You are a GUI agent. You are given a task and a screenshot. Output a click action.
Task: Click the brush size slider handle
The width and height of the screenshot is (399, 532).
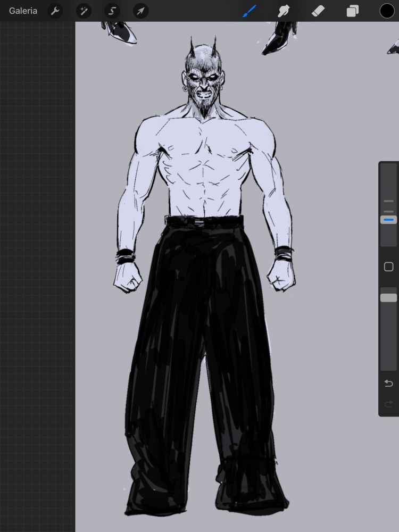click(x=388, y=220)
